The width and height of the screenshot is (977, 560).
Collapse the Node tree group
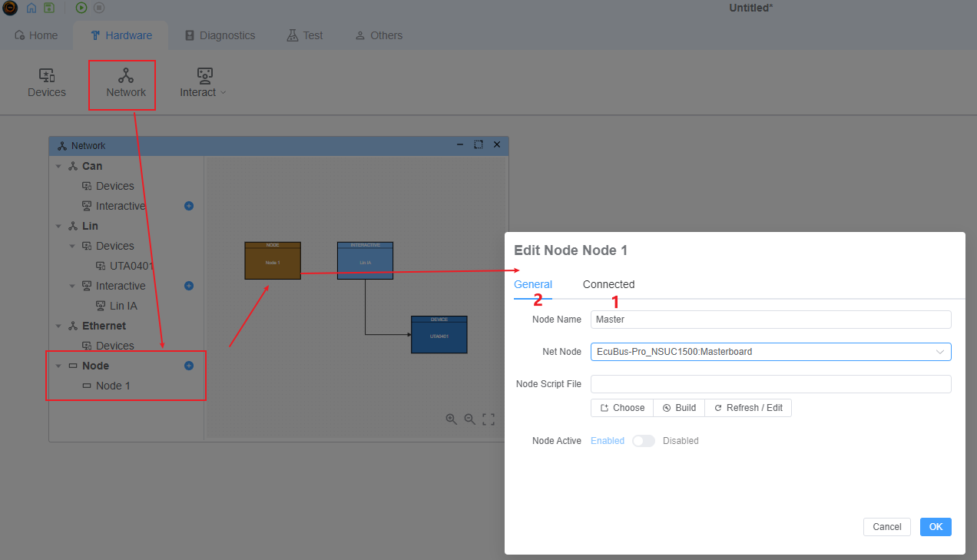click(x=58, y=366)
